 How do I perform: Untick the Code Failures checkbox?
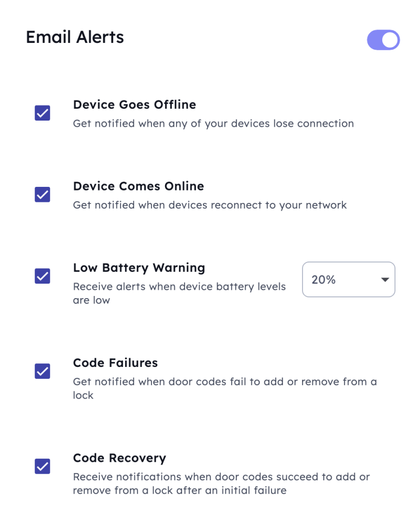42,371
